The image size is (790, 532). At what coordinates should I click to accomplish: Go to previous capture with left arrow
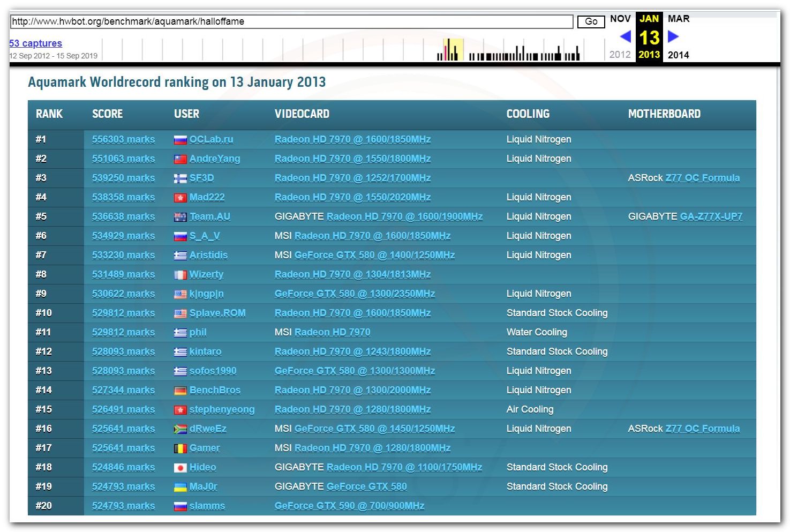pyautogui.click(x=625, y=36)
